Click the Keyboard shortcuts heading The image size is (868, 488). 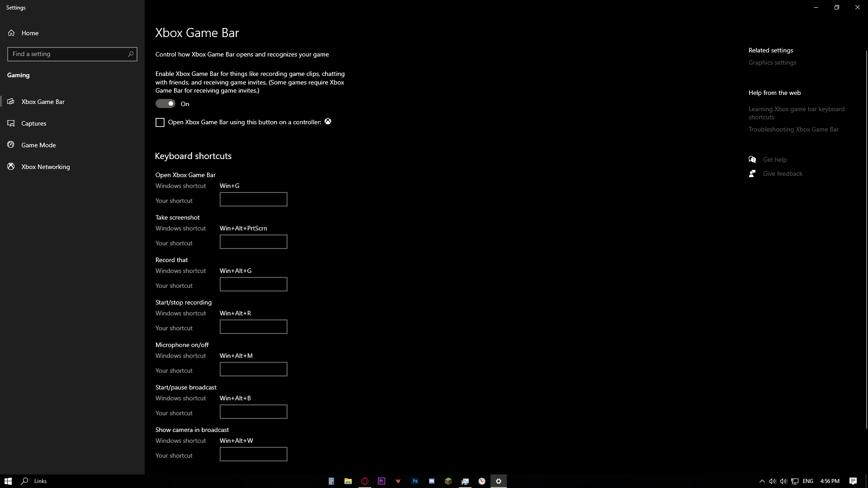pos(193,156)
